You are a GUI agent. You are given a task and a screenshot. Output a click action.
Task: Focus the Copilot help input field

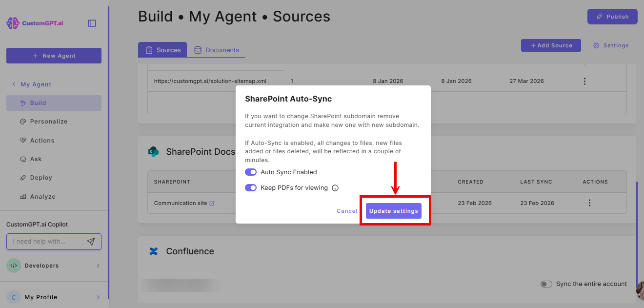(48, 242)
